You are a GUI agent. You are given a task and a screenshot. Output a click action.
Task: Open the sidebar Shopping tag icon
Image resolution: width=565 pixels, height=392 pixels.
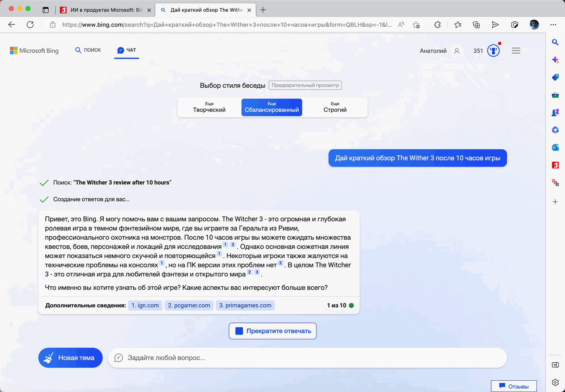[x=555, y=77]
